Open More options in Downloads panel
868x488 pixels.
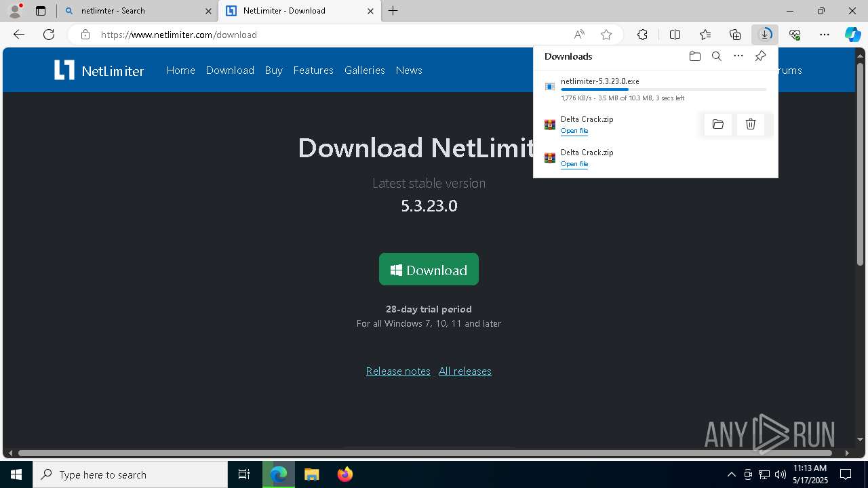738,56
